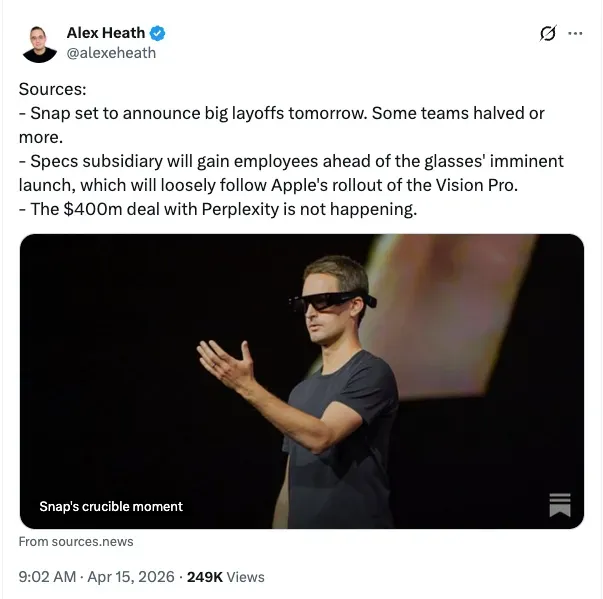Open the article preview image
This screenshot has width=603, height=599.
pyautogui.click(x=302, y=381)
